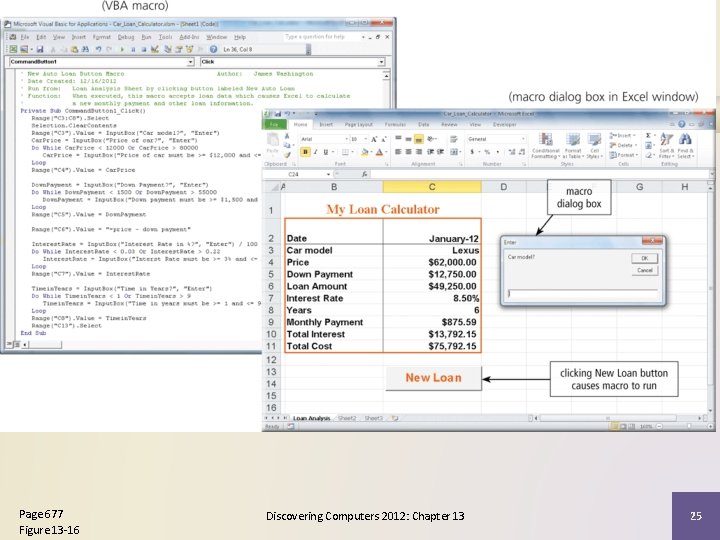Click the Increase Decimal icon in Excel
The width and height of the screenshot is (720, 540).
[512, 152]
